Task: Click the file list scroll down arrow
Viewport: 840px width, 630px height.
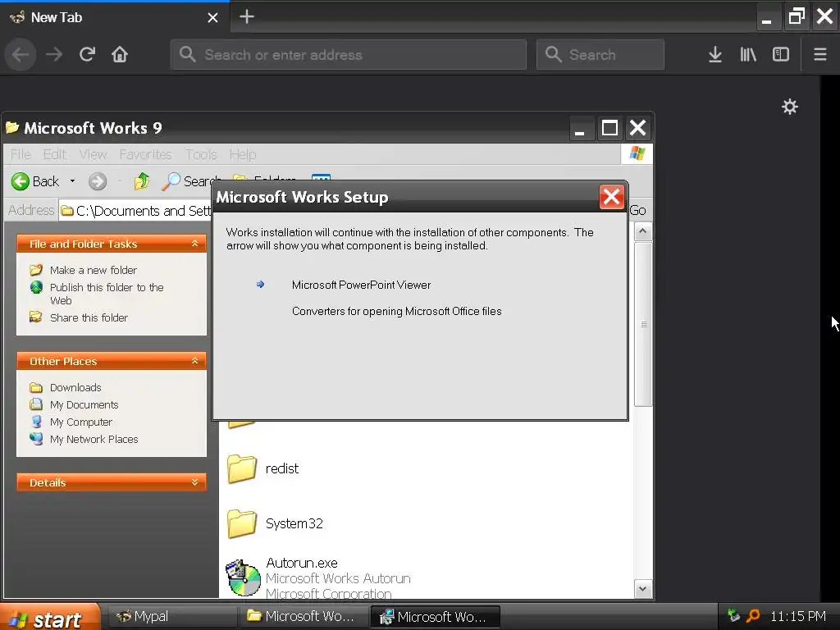Action: tap(643, 589)
